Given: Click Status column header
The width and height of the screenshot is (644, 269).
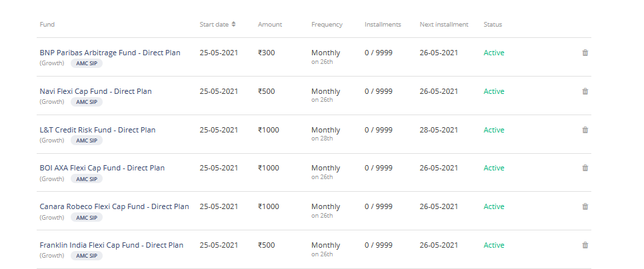Looking at the screenshot, I should tap(493, 24).
